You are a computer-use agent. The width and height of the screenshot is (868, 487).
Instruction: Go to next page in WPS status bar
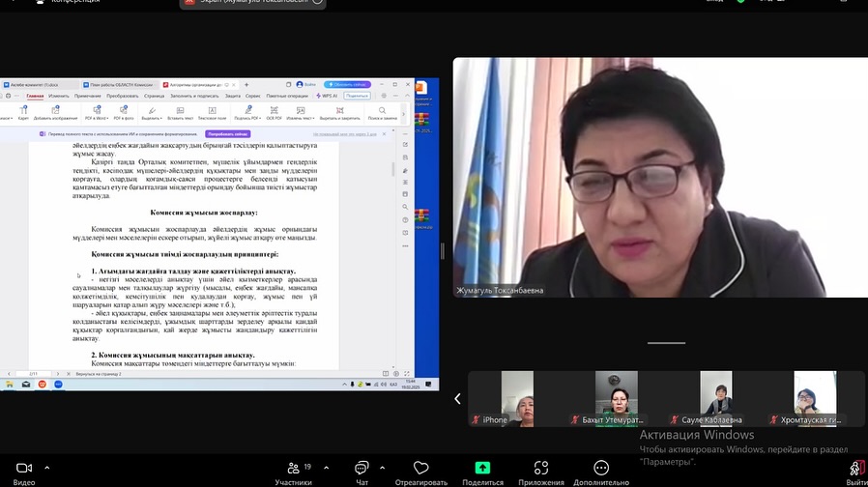click(x=58, y=374)
